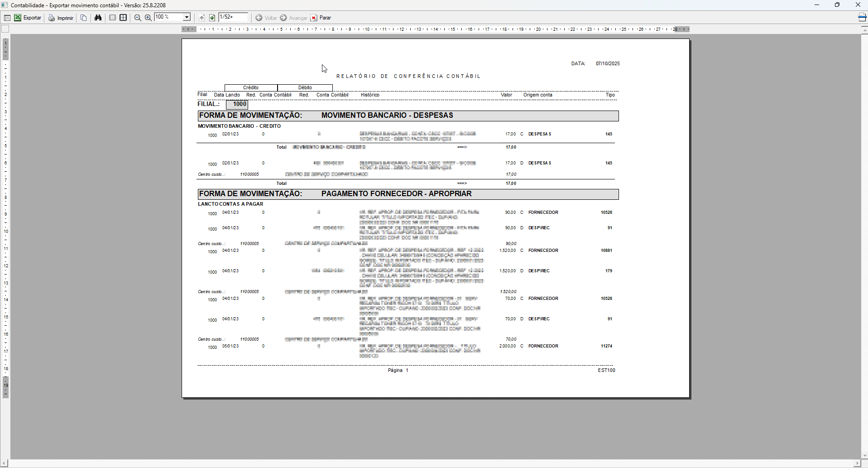
Task: Close the Contabilidade window
Action: (x=858, y=5)
